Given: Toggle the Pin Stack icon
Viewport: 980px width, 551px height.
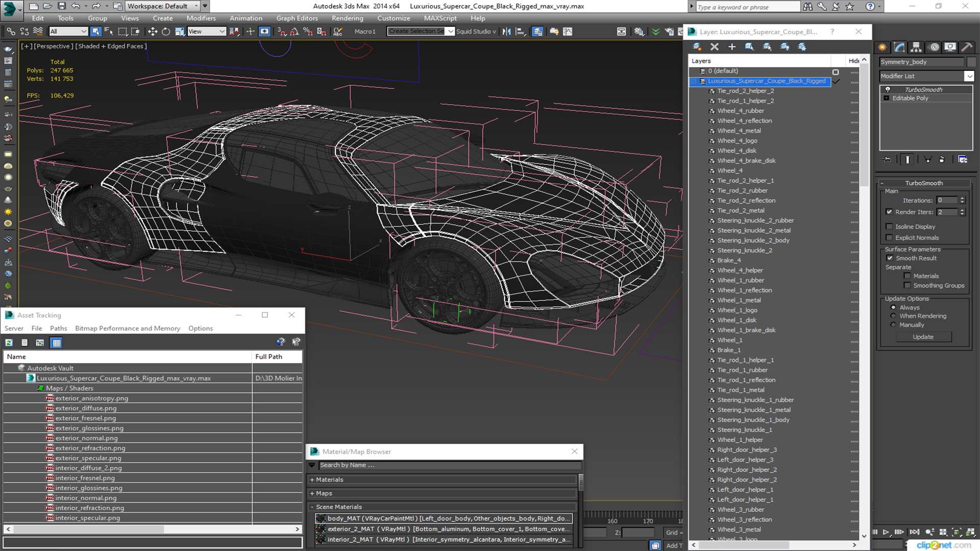Looking at the screenshot, I should coord(887,160).
